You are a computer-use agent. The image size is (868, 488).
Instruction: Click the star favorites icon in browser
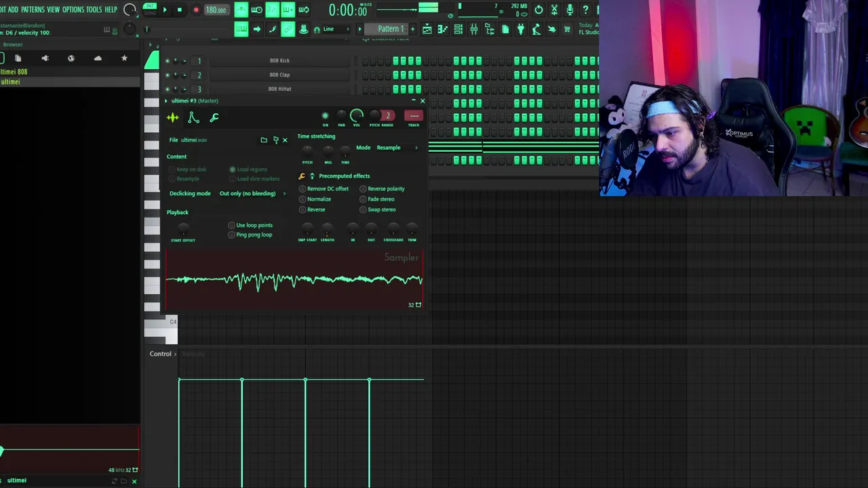pyautogui.click(x=124, y=58)
